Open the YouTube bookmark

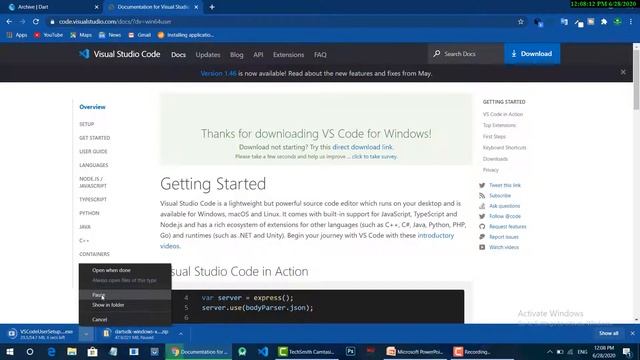[x=49, y=35]
